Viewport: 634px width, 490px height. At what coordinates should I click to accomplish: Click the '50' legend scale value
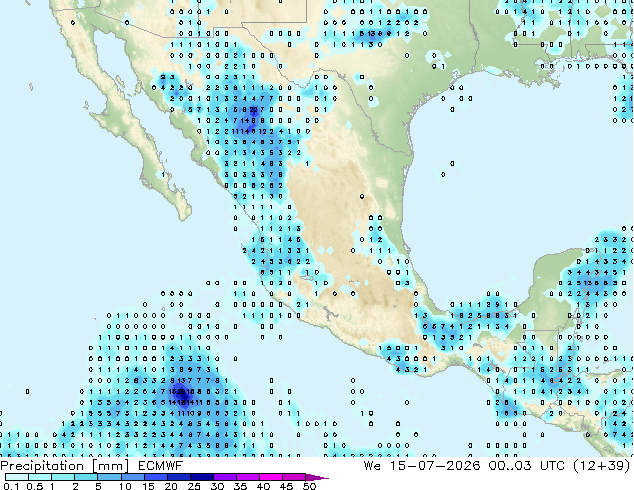(309, 486)
